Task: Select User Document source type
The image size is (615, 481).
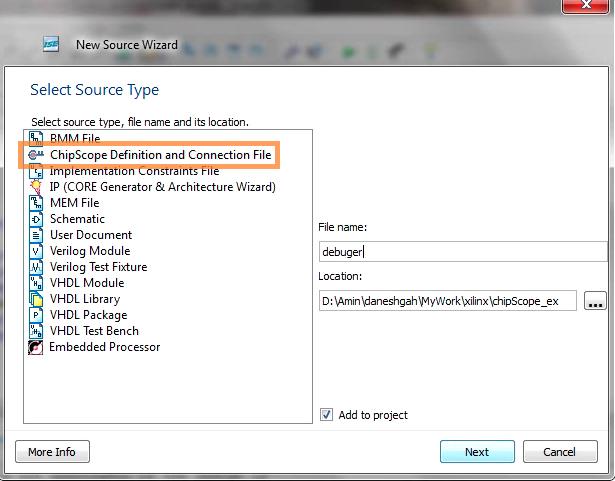Action: click(x=91, y=235)
